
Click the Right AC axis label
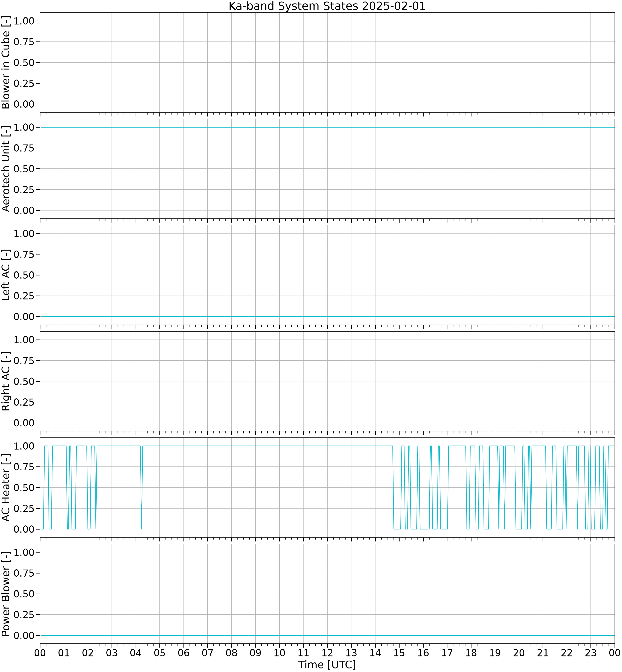[6, 381]
